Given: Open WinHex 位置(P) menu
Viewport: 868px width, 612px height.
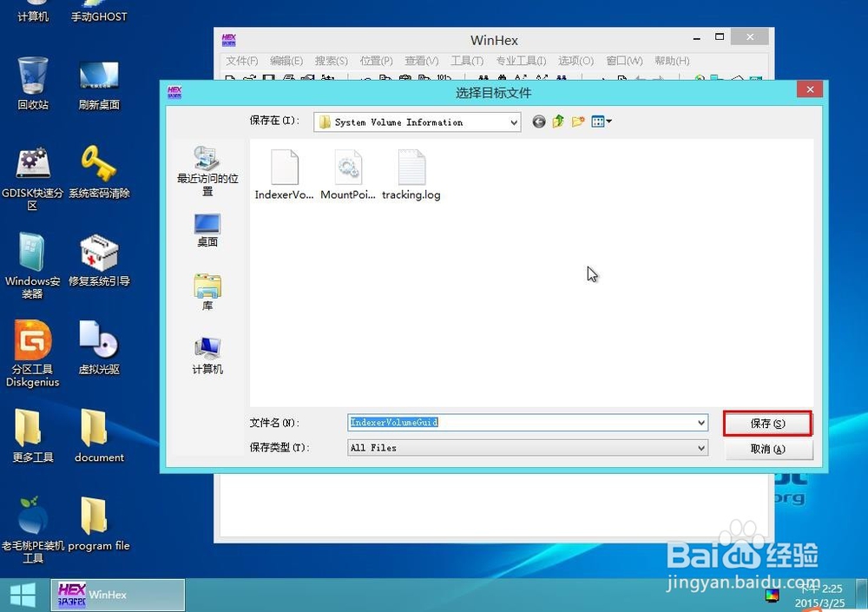Looking at the screenshot, I should (x=376, y=61).
